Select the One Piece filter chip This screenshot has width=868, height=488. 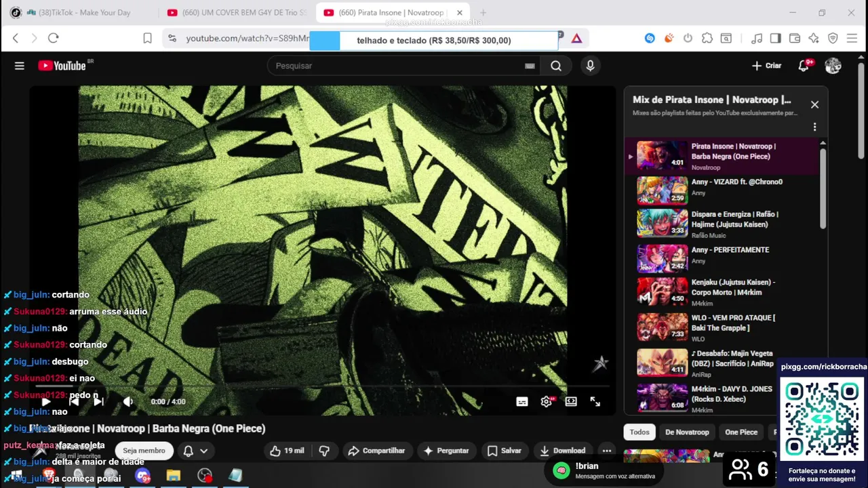[x=741, y=432]
